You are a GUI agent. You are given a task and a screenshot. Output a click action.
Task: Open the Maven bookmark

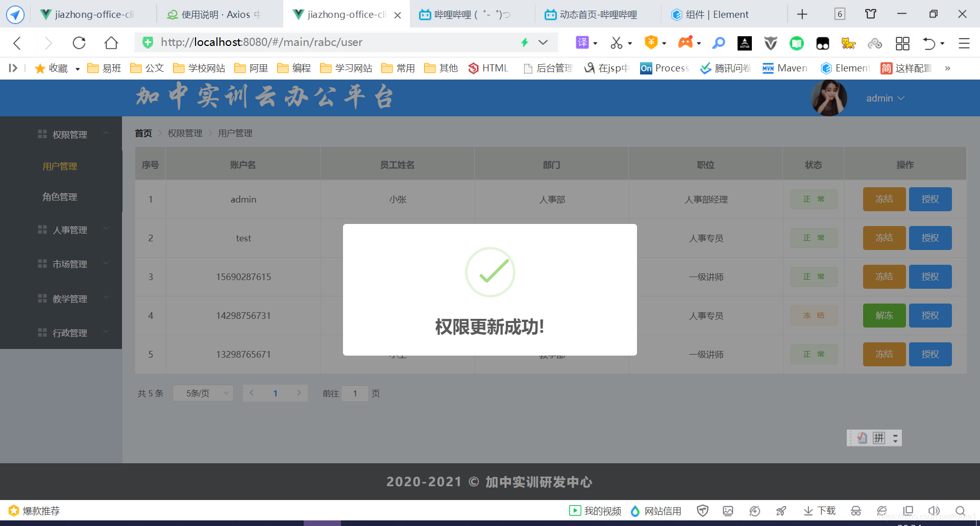(785, 68)
